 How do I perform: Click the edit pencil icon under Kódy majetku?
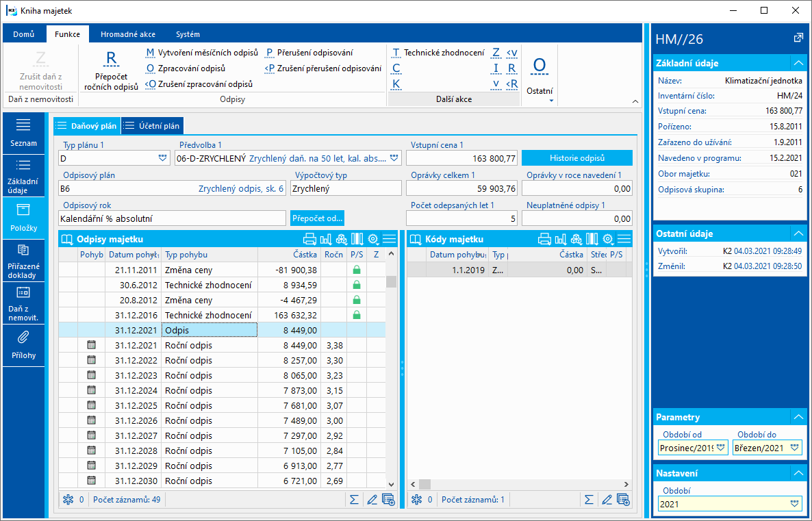[607, 500]
